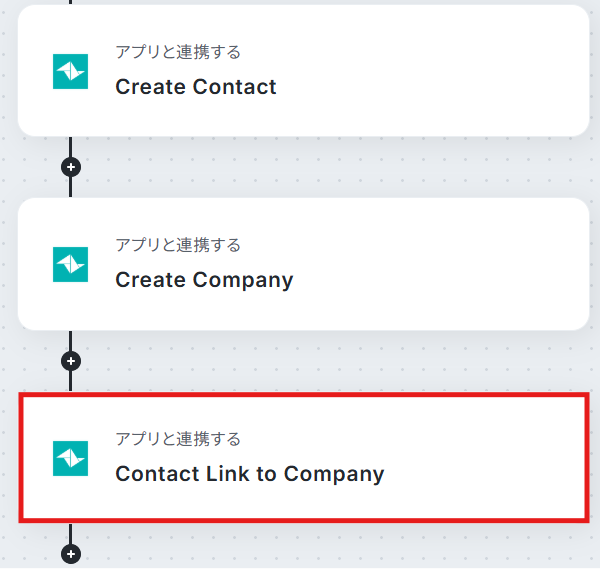
Task: Add a step below Create Company
Action: click(x=70, y=360)
